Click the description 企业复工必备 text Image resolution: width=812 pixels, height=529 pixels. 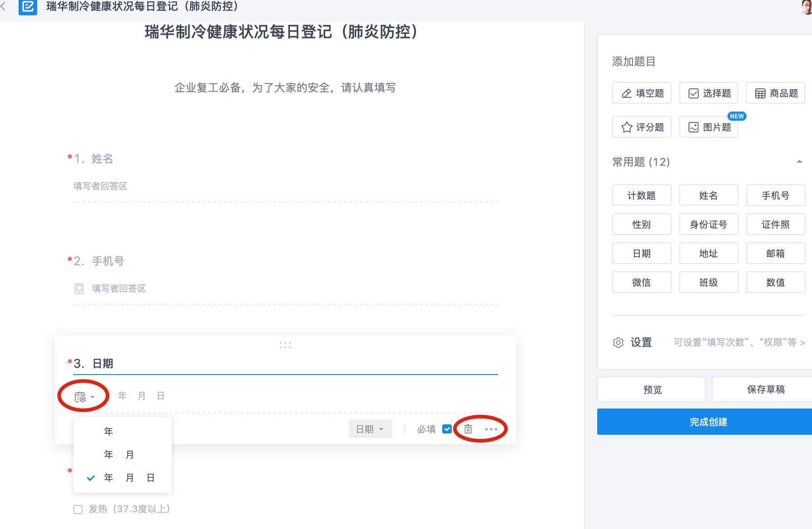click(x=285, y=87)
